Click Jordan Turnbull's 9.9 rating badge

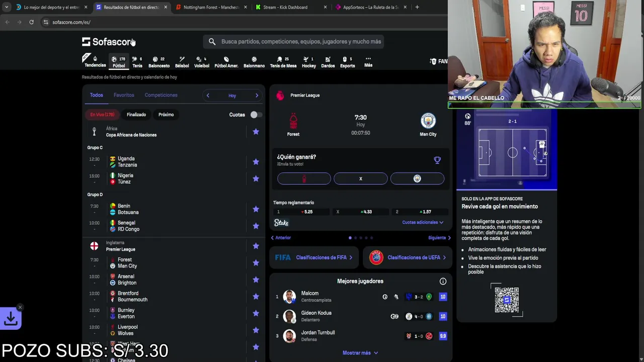click(x=443, y=336)
